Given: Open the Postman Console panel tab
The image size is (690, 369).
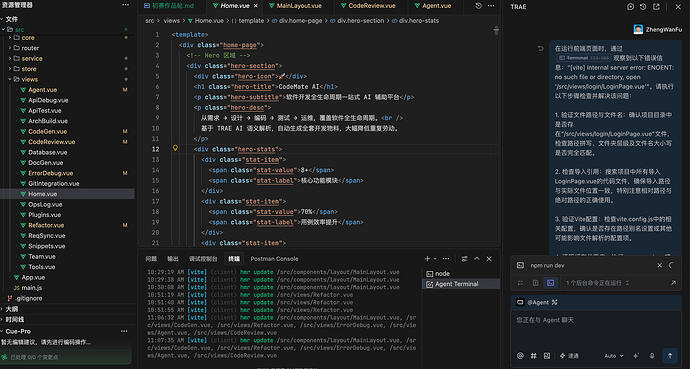Looking at the screenshot, I should click(x=274, y=259).
